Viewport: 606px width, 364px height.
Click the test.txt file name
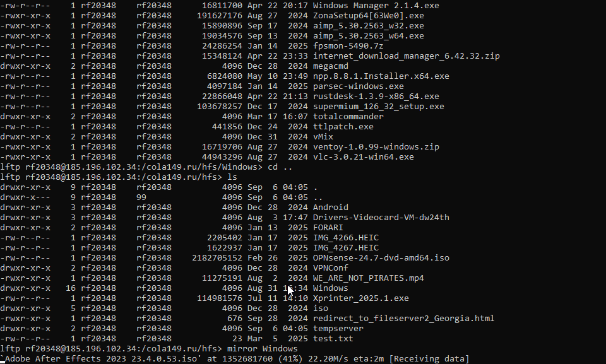click(x=333, y=339)
